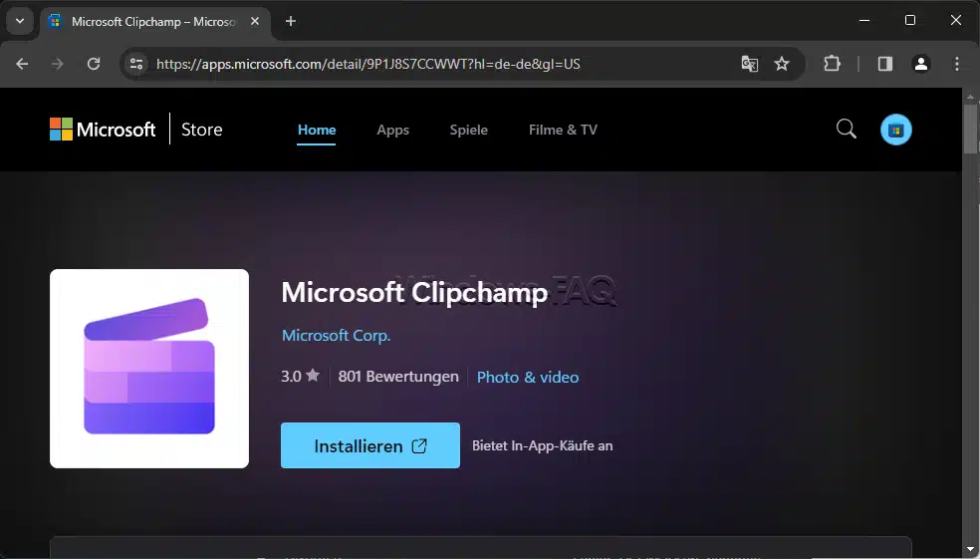Open the store search magnifier icon

pyautogui.click(x=847, y=129)
